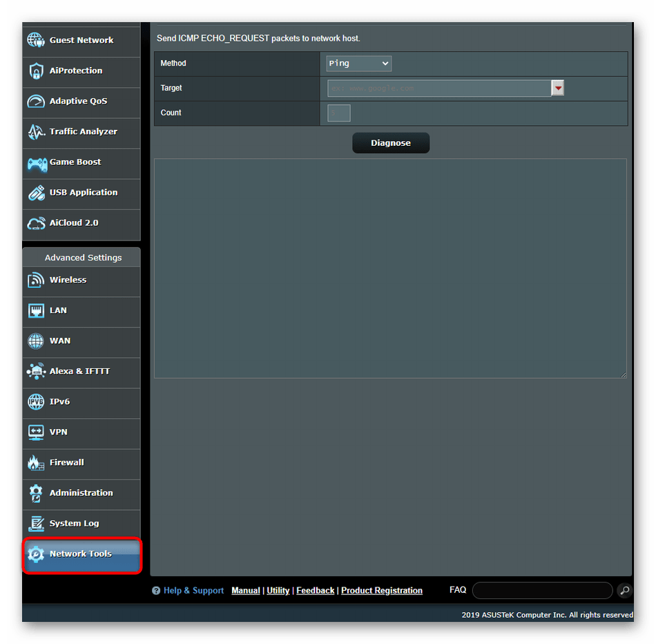The width and height of the screenshot is (656, 644).
Task: Open USB Application menu entry
Action: 81,194
